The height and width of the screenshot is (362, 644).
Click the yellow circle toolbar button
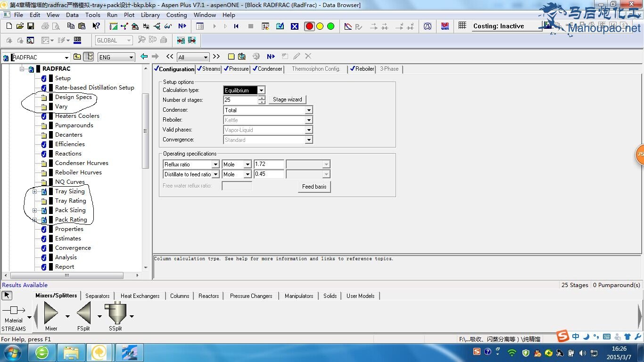tap(320, 26)
